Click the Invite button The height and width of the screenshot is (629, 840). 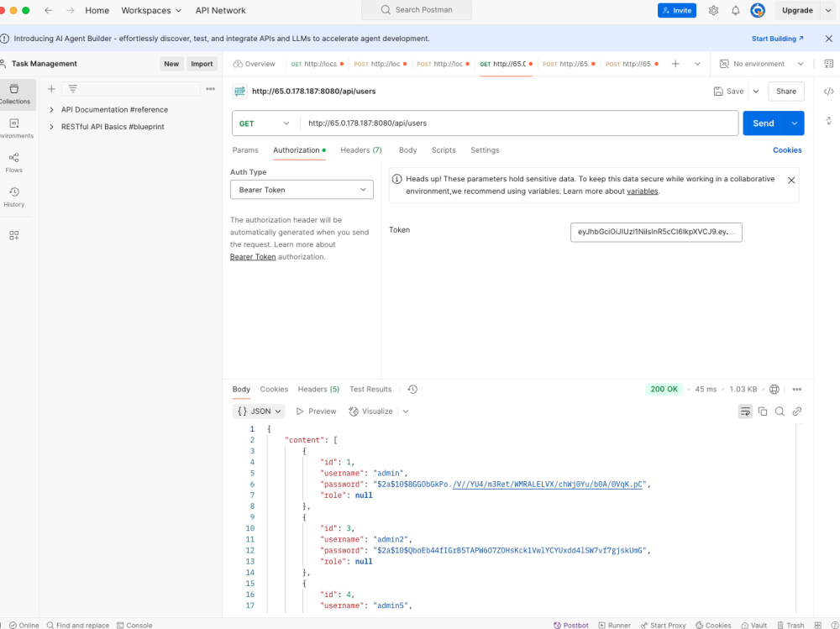676,10
